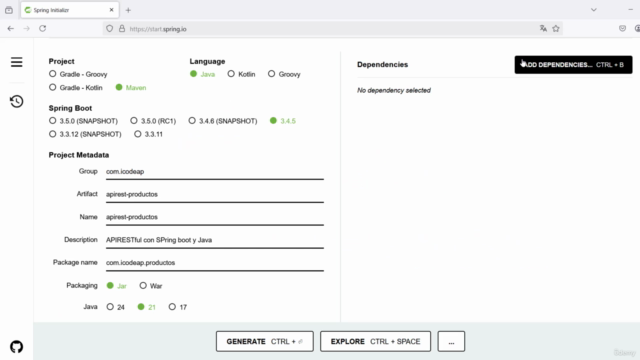Click the padlock site info icon
This screenshot has width=640, height=360.
coord(122,29)
